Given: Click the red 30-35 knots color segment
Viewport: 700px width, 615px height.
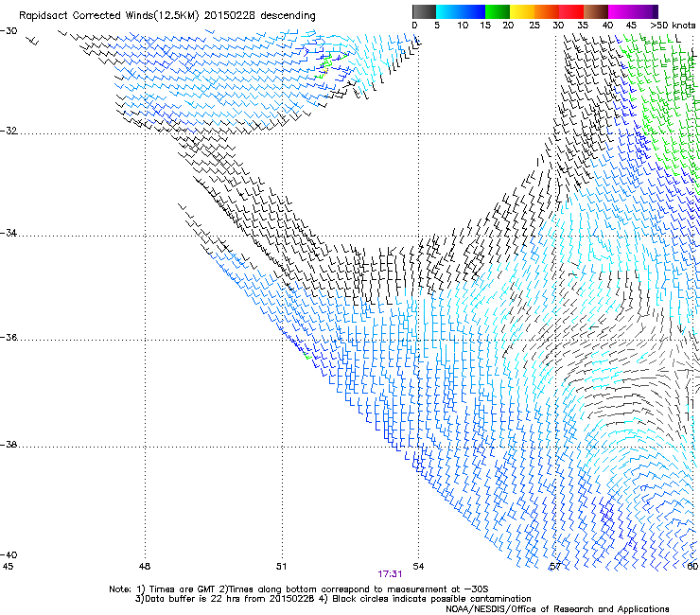Looking at the screenshot, I should click(571, 11).
